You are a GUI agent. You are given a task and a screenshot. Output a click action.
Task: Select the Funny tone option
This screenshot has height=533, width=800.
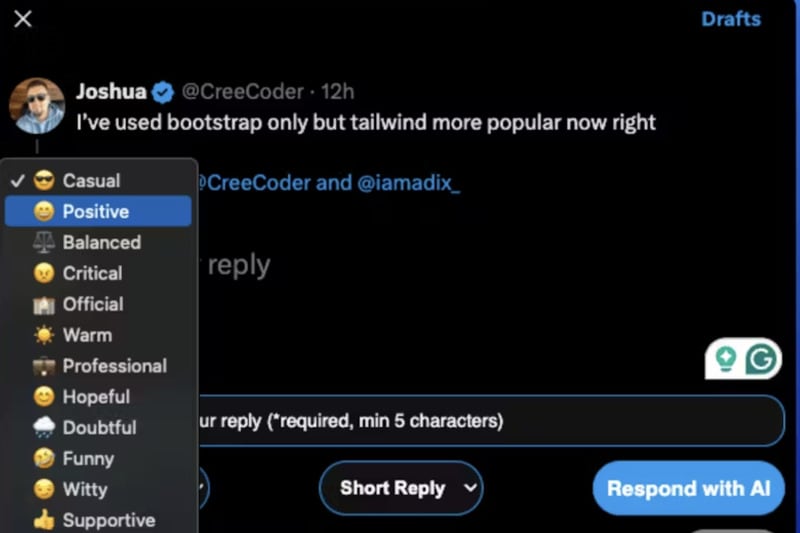click(88, 459)
